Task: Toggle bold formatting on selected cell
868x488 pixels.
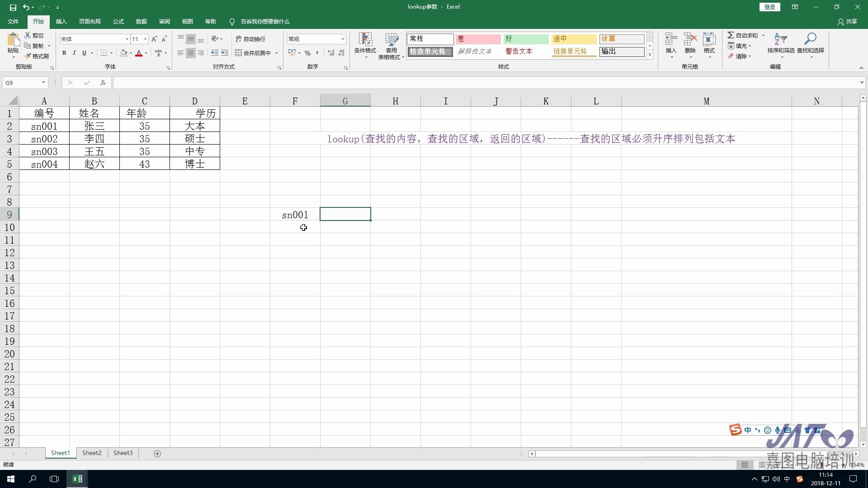Action: [x=64, y=53]
